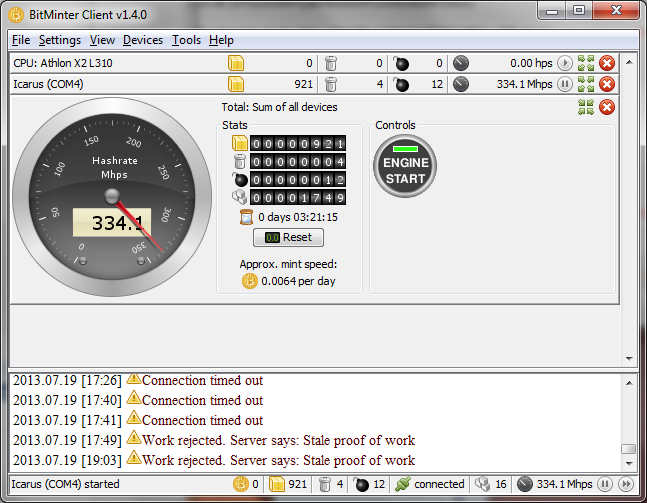Open the Settings menu
The image size is (647, 503).
(x=60, y=40)
